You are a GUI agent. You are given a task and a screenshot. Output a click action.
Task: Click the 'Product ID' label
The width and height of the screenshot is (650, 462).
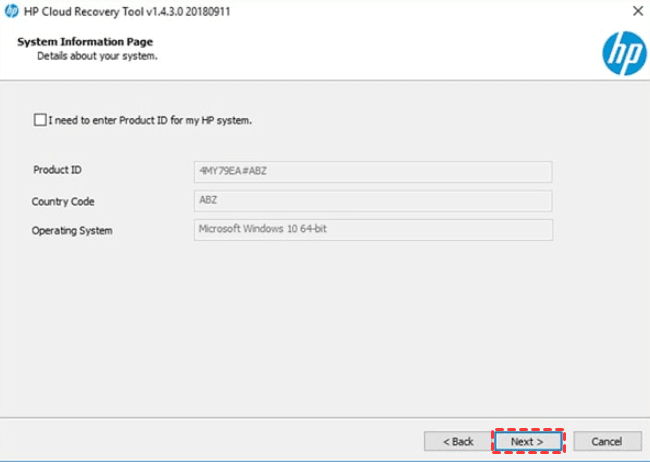pos(58,170)
